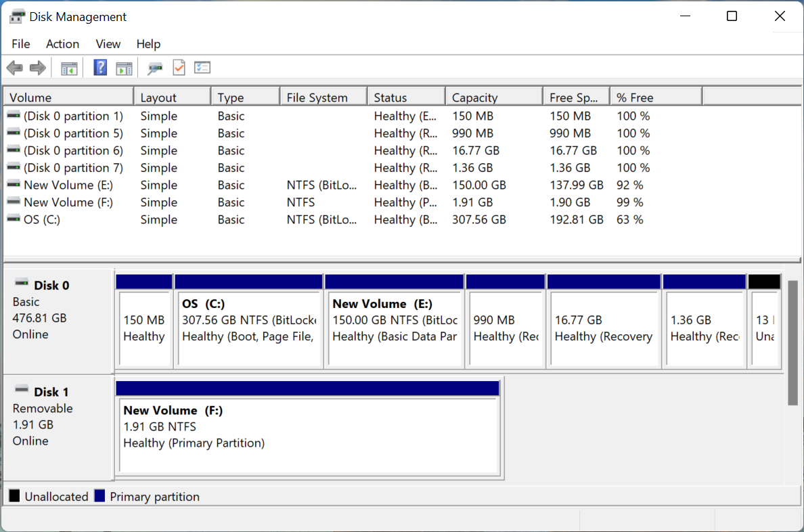Sort volumes by the Free Space column header

click(x=576, y=95)
